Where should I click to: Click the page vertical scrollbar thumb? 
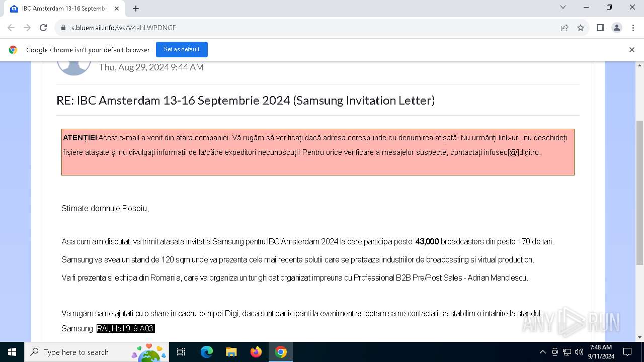639,193
